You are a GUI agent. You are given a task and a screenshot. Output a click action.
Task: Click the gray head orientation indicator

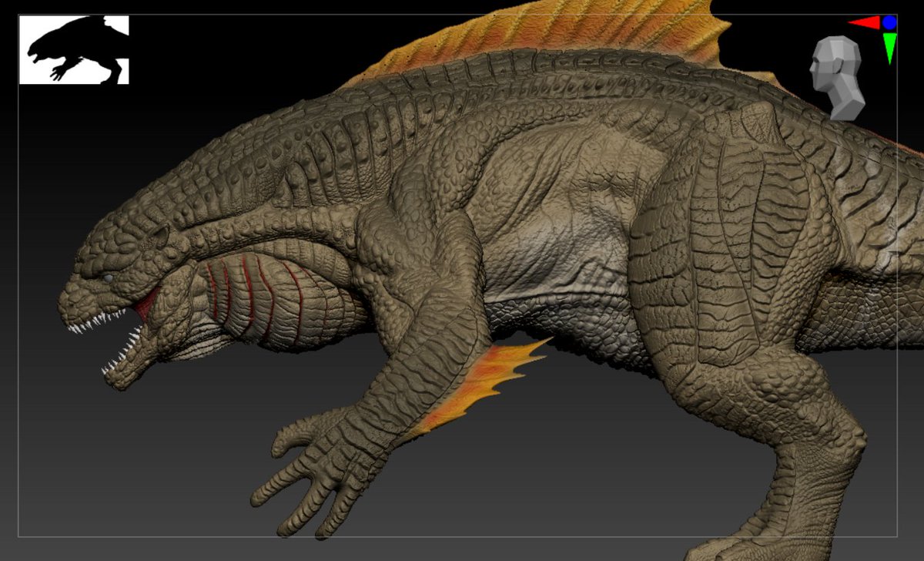click(838, 78)
